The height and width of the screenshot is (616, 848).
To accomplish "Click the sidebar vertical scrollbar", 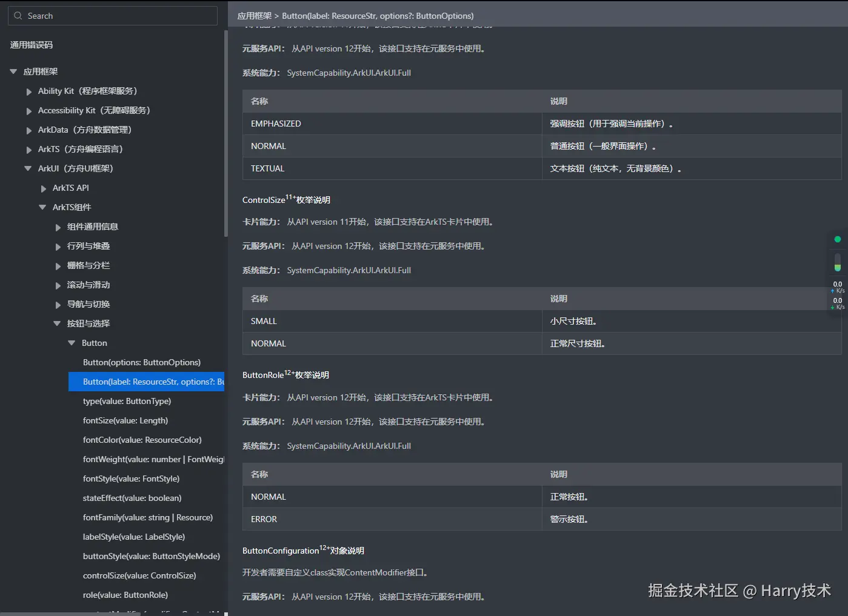I will pyautogui.click(x=226, y=133).
